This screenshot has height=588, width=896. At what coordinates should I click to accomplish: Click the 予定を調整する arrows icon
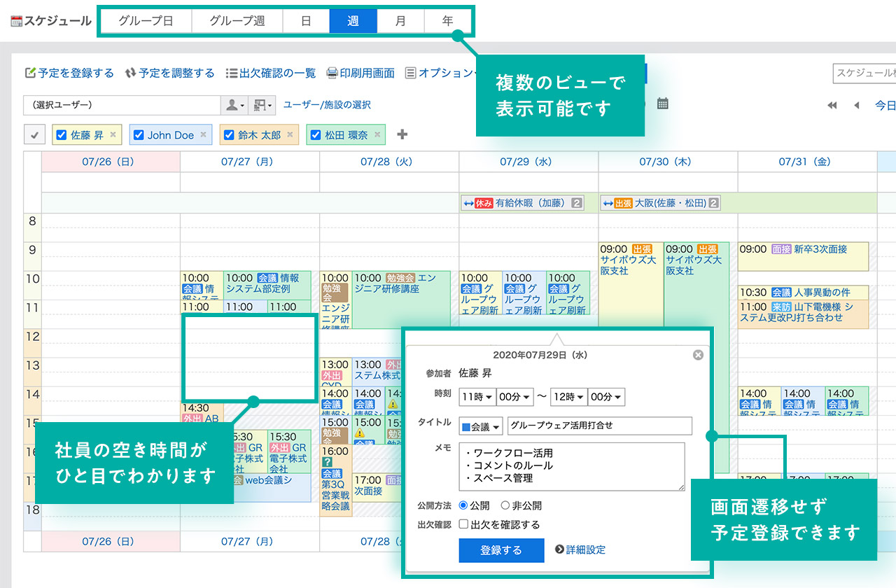tap(130, 73)
